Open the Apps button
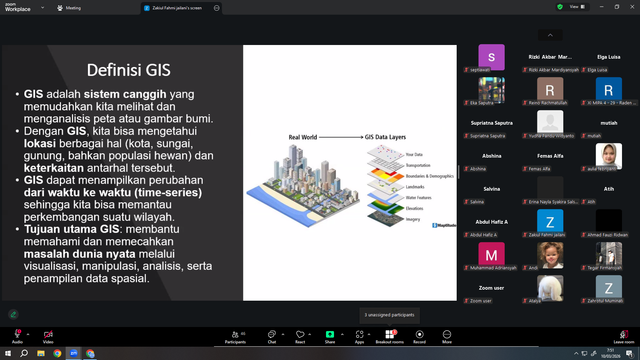 pos(359,337)
